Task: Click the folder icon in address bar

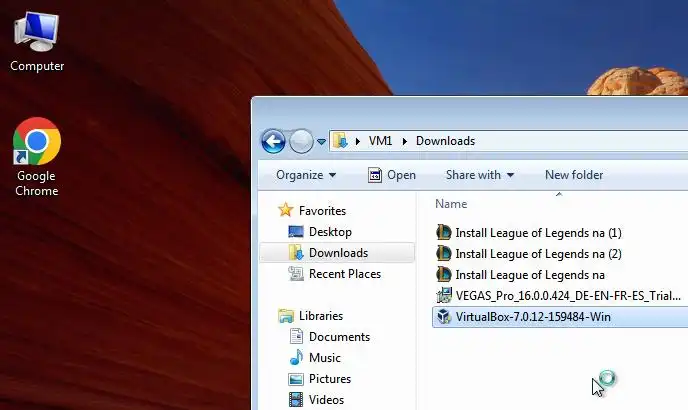Action: pos(340,140)
